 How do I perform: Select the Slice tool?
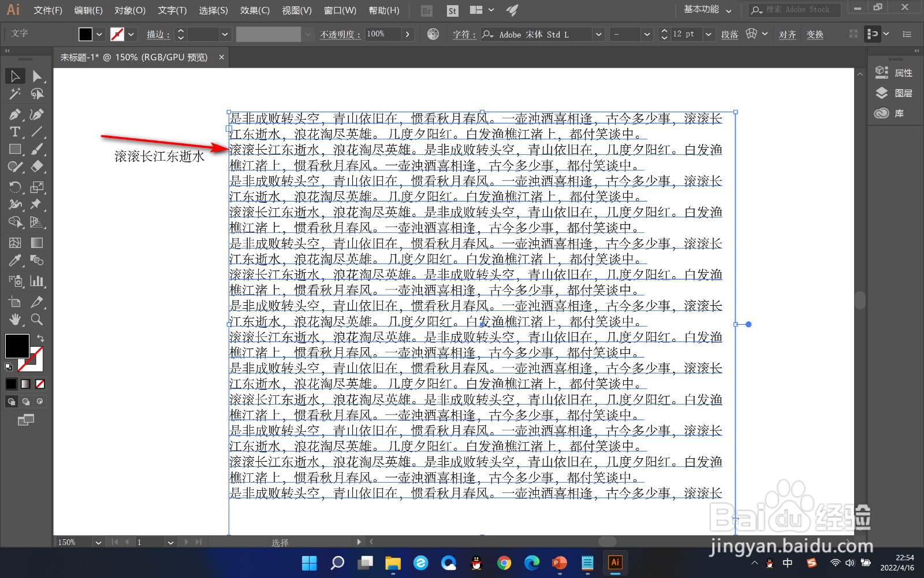click(x=37, y=302)
